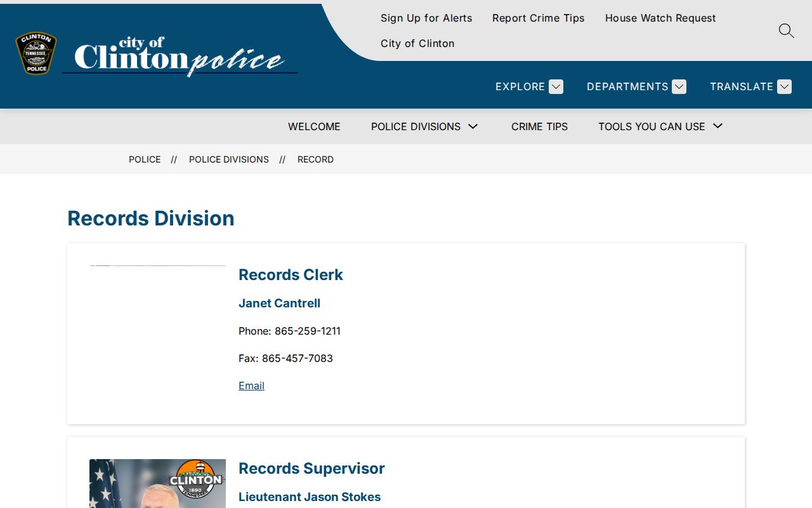Viewport: 812px width, 508px height.
Task: Click the Records Clerk heading
Action: [291, 274]
